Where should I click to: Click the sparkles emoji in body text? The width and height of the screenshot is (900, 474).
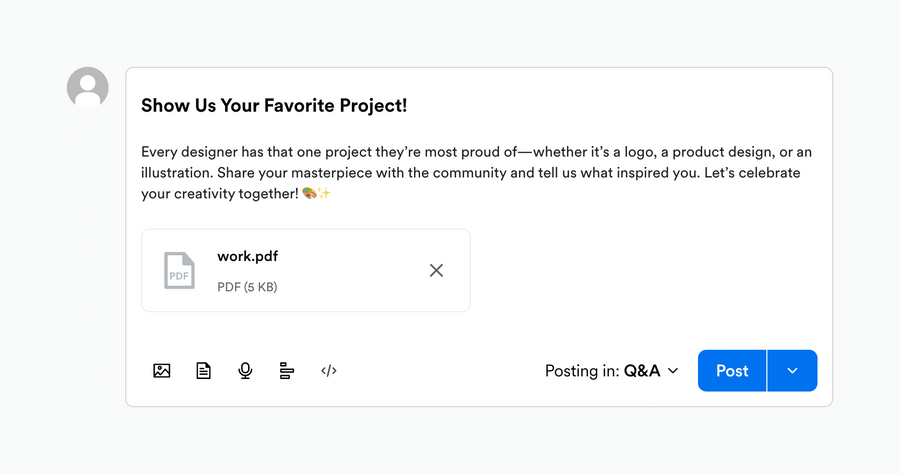pos(324,193)
